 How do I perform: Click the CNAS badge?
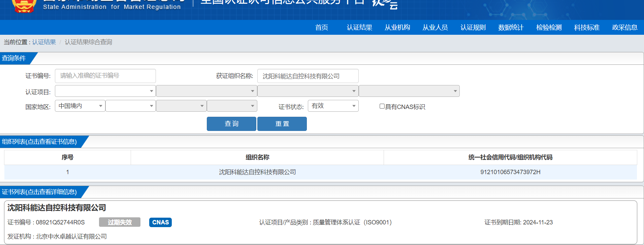[x=160, y=222]
